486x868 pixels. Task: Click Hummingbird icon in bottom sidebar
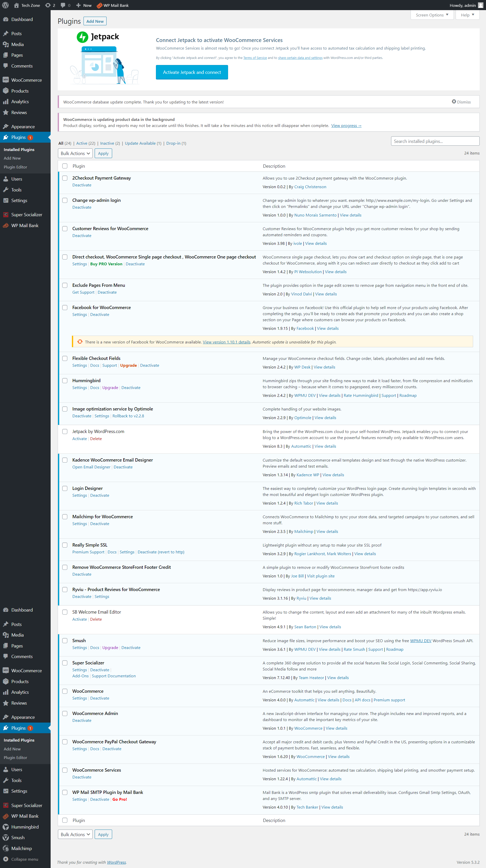[6, 827]
